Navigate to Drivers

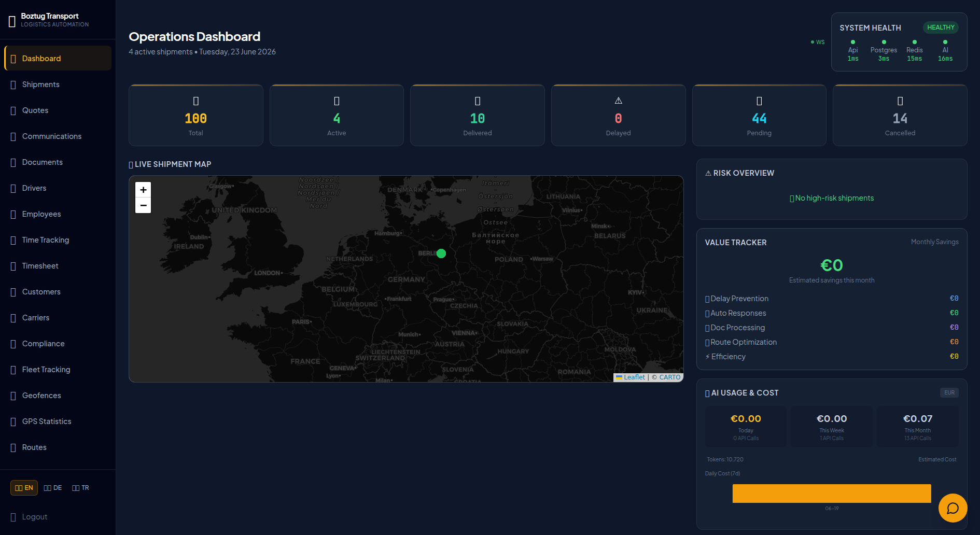click(58, 188)
